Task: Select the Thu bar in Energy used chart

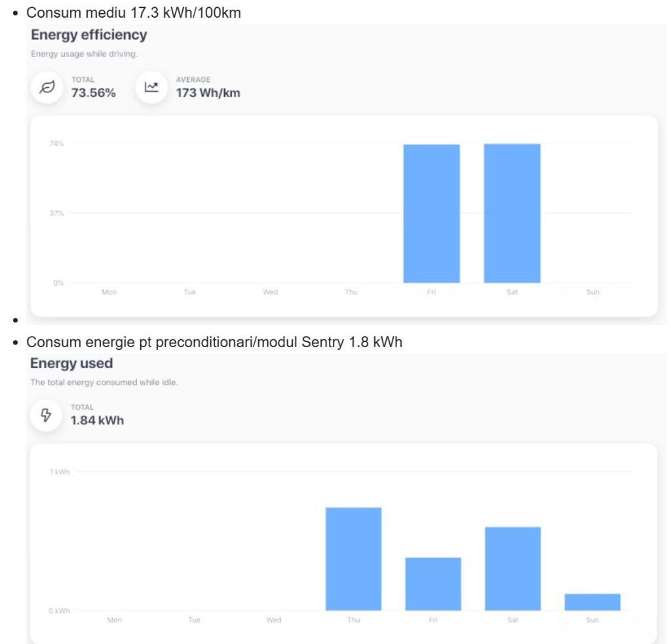Action: [x=353, y=559]
